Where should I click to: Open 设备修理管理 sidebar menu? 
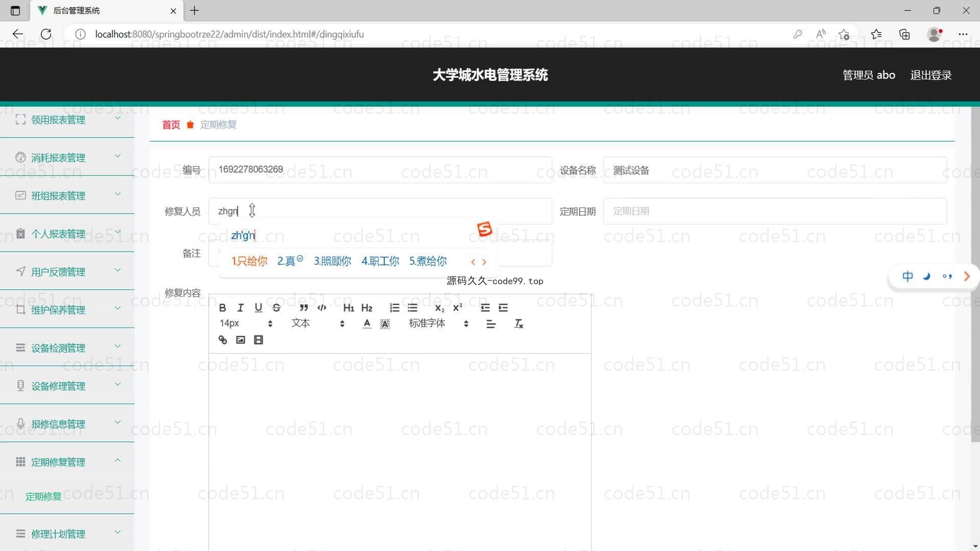(67, 386)
